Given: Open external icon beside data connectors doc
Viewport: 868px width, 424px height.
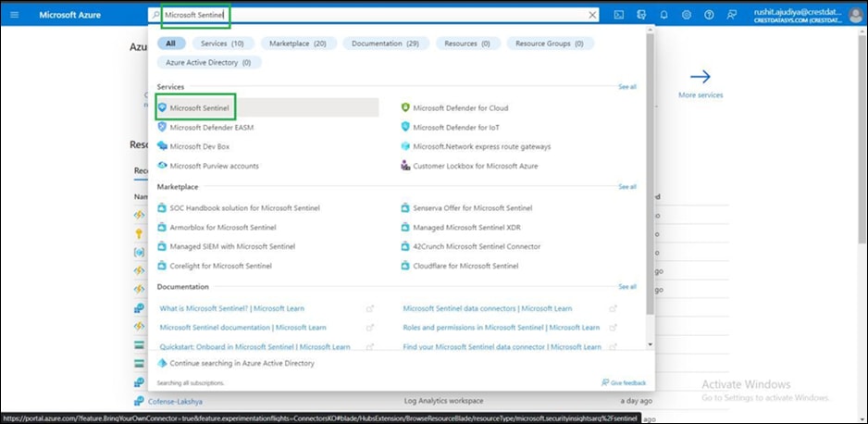Looking at the screenshot, I should pos(613,308).
